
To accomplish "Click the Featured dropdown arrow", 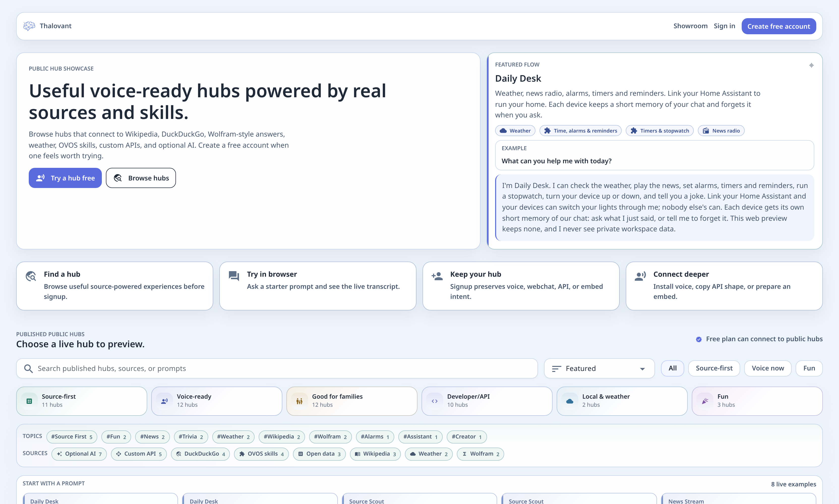I will (x=642, y=369).
